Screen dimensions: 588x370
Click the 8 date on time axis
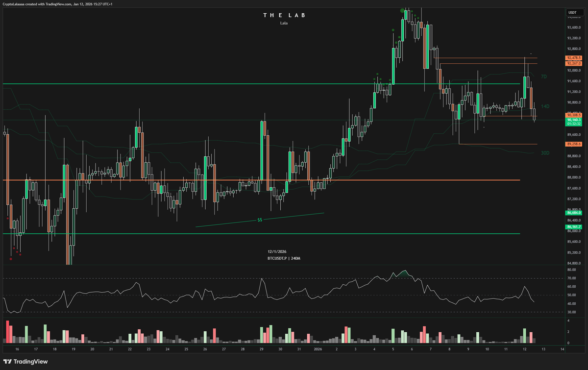coord(449,349)
